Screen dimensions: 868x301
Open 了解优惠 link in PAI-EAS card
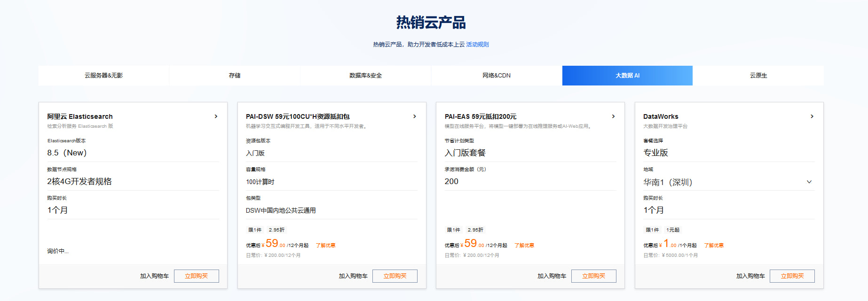click(x=524, y=246)
